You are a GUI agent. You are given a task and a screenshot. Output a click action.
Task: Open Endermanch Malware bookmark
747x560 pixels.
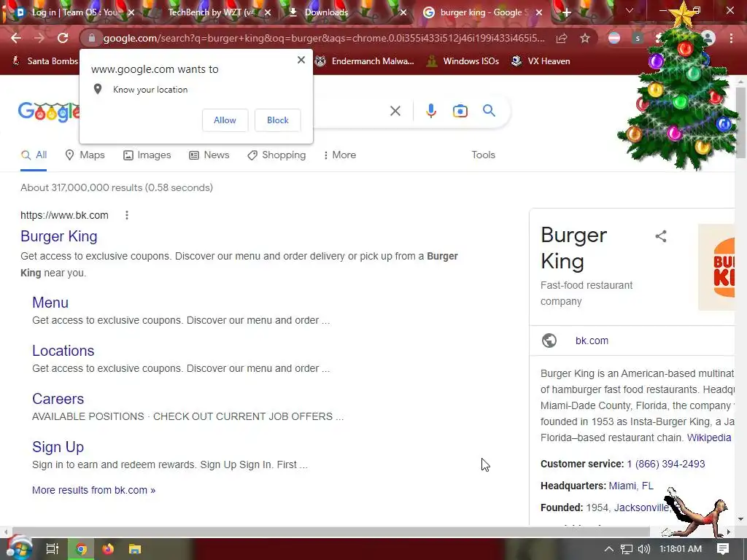click(365, 61)
